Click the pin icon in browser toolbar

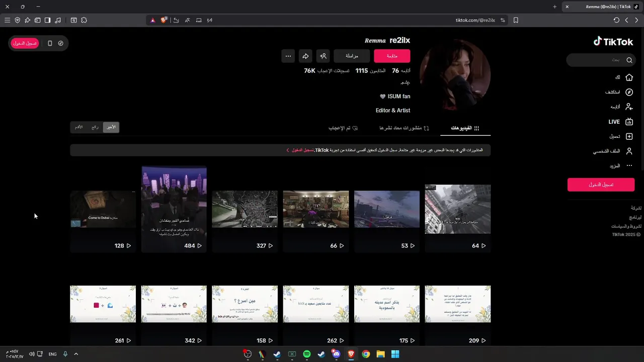coord(27,20)
